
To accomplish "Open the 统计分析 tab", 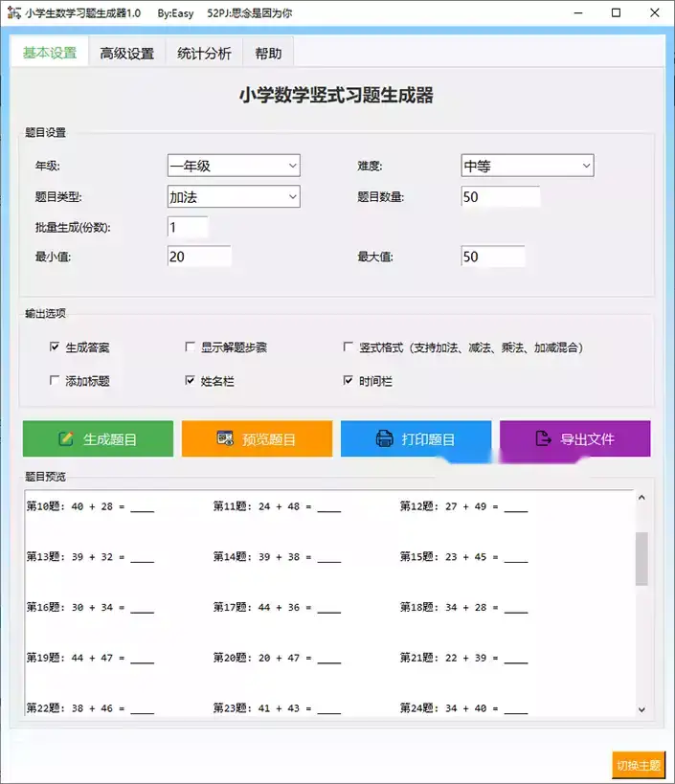I will 204,54.
